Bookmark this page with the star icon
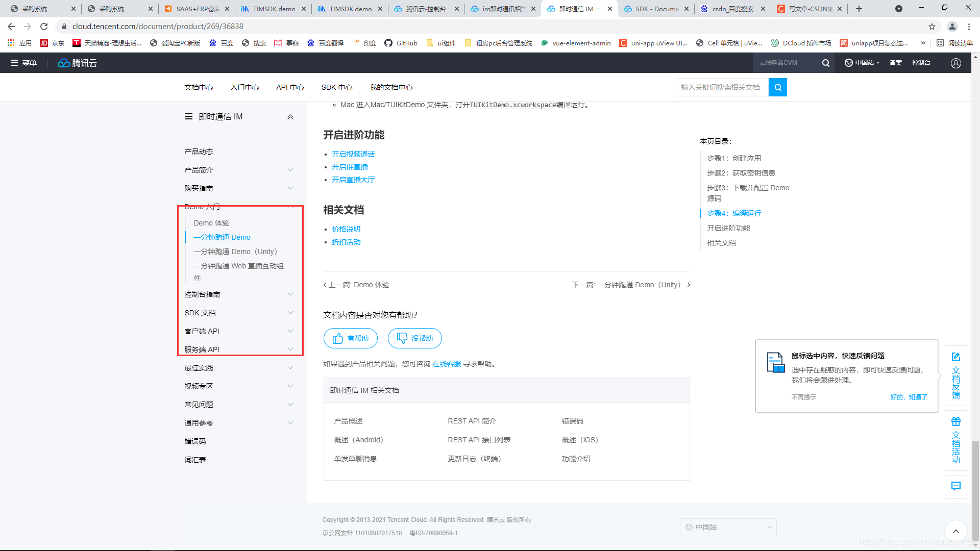The image size is (980, 551). (932, 27)
